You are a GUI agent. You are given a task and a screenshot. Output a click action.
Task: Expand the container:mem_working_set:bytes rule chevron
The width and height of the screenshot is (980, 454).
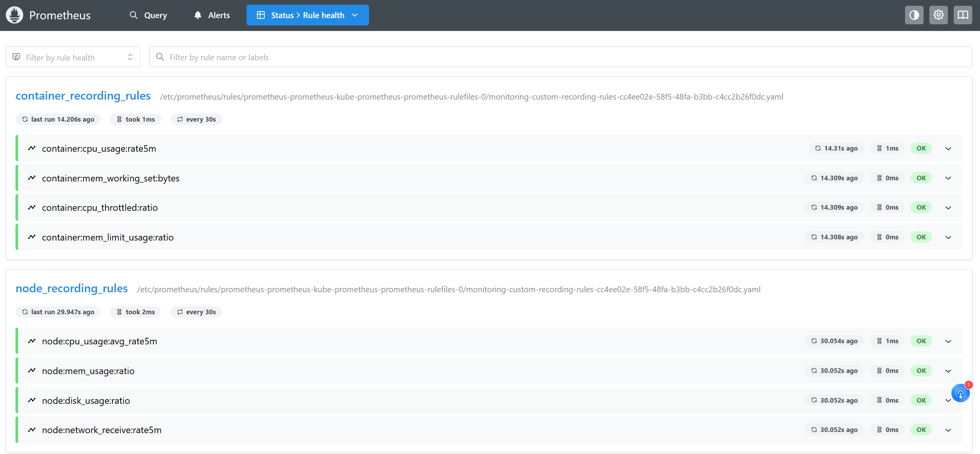pos(948,178)
